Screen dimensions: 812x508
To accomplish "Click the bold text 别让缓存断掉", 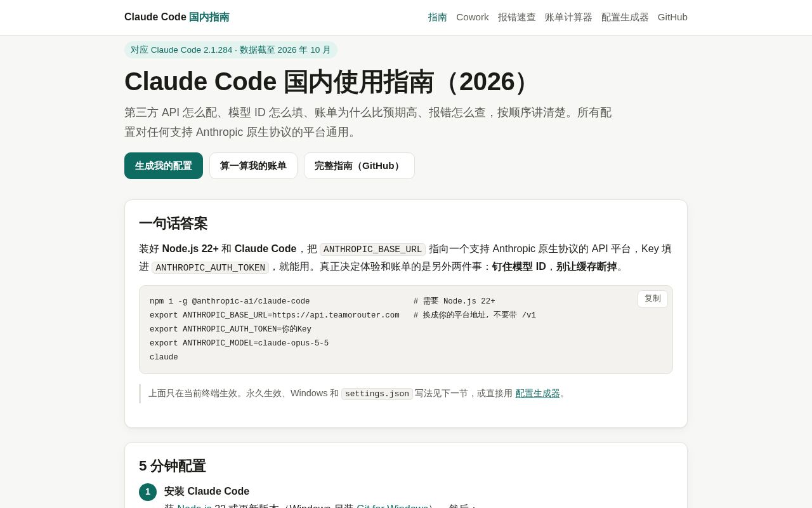I will coord(587,267).
